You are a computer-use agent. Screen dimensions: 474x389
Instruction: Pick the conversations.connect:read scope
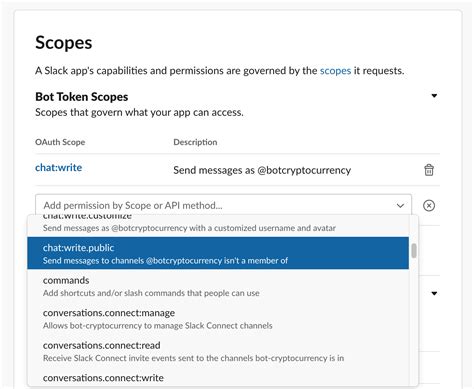point(218,351)
